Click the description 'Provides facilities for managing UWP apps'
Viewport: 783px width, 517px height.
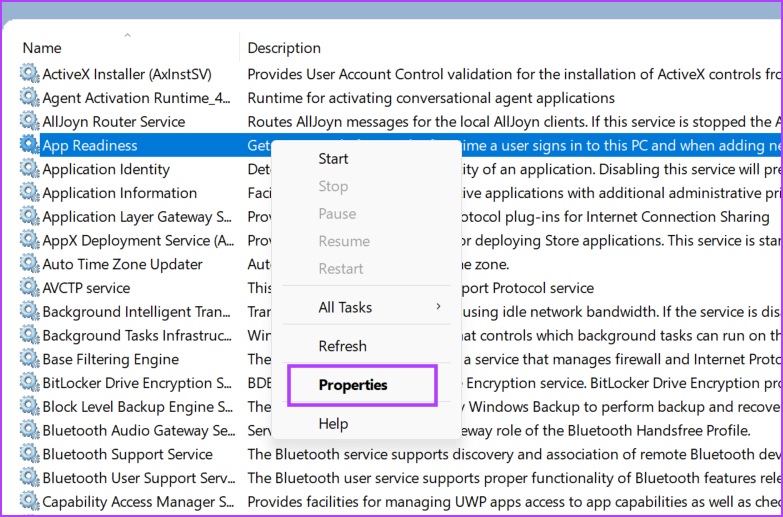tap(514, 502)
